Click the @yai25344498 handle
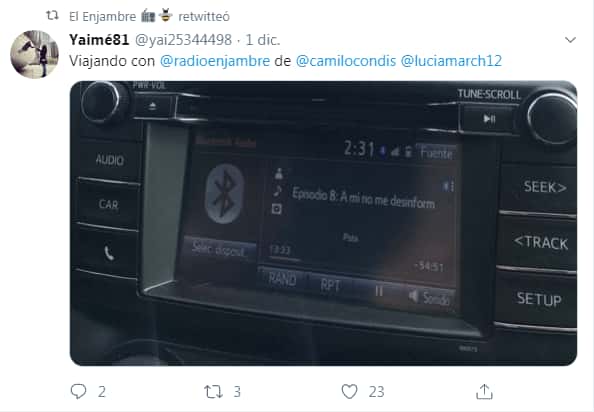The image size is (594, 412). click(183, 40)
